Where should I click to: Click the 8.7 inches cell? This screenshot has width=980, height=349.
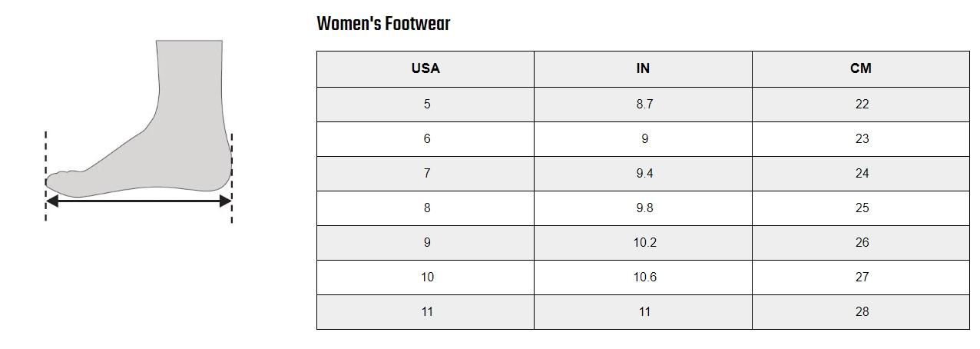tap(643, 105)
